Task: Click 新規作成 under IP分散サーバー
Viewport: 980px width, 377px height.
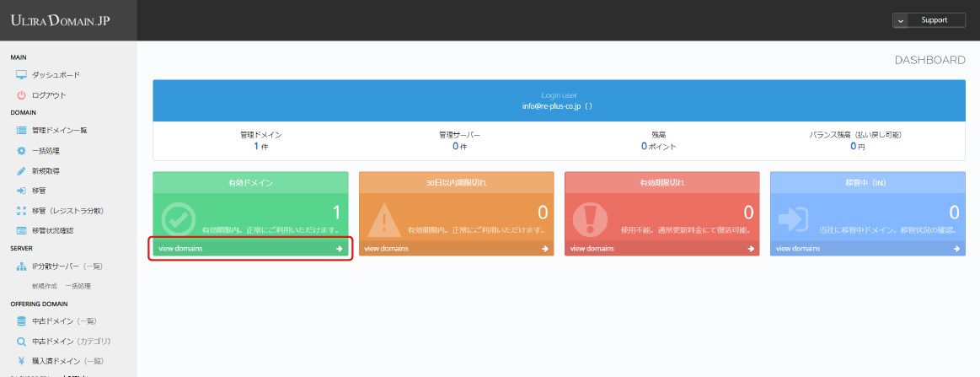Action: coord(45,286)
